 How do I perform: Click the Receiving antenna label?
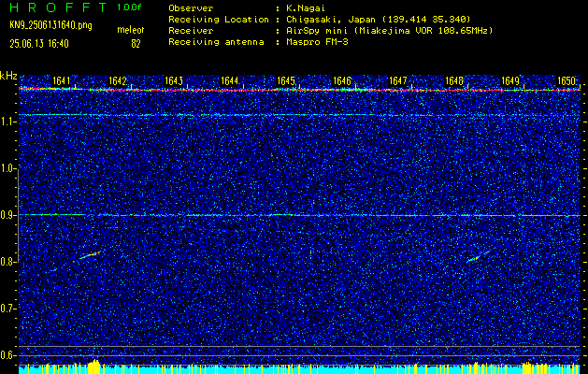coord(216,42)
